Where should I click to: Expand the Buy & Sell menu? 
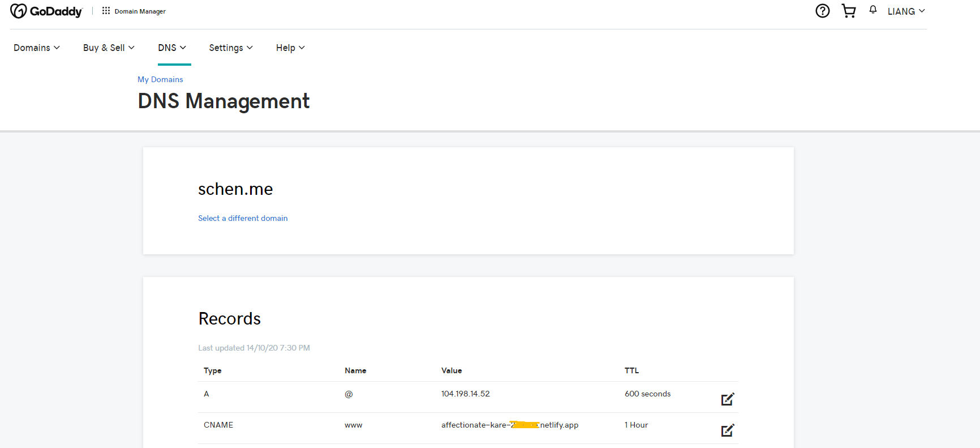point(109,48)
